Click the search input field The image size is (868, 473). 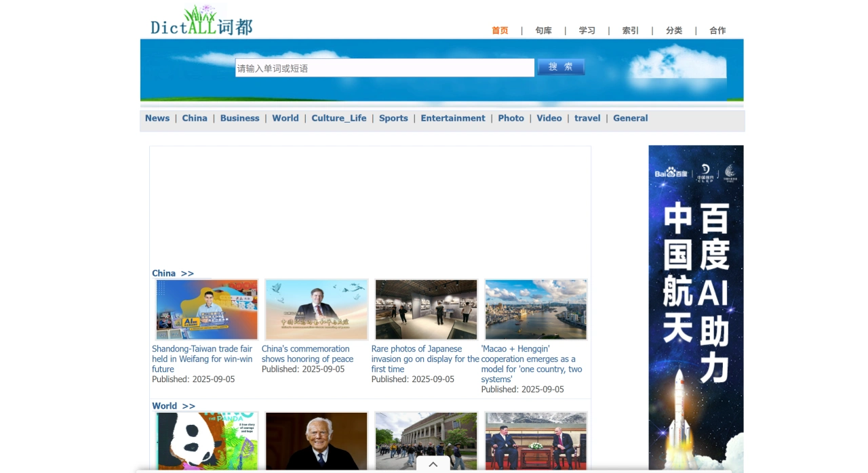pos(384,68)
